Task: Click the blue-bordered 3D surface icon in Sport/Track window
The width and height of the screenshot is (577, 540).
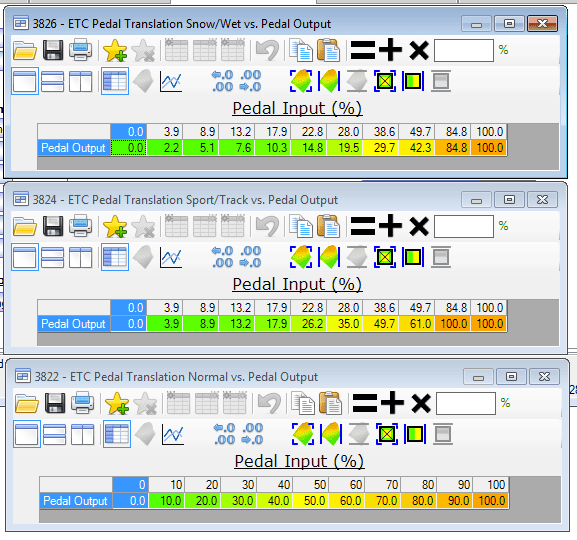Action: 329,257
